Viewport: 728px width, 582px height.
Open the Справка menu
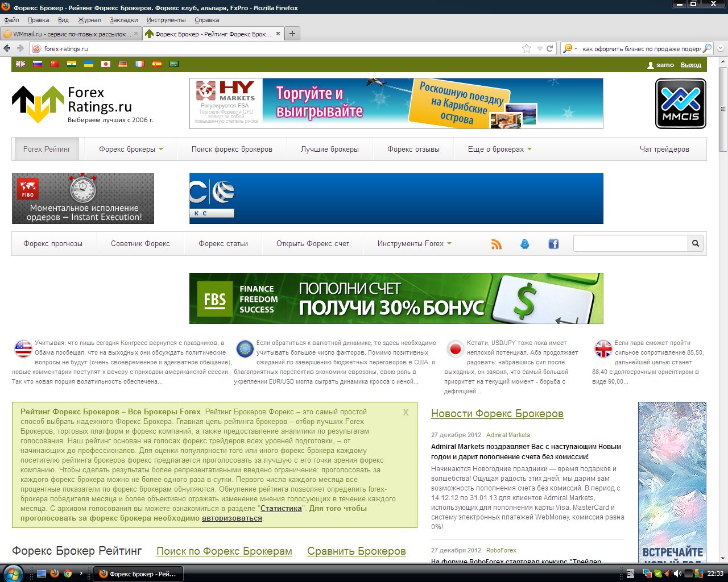[x=207, y=20]
